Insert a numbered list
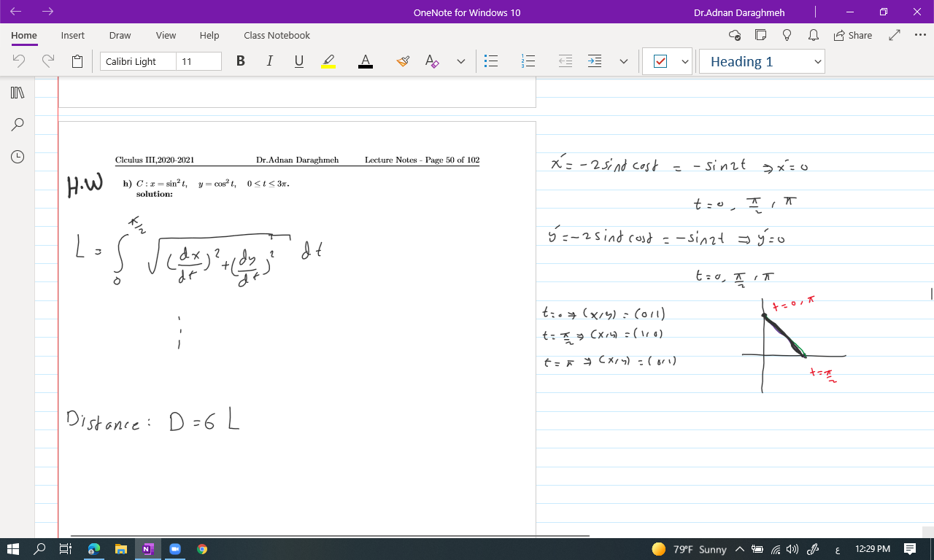 click(x=528, y=61)
